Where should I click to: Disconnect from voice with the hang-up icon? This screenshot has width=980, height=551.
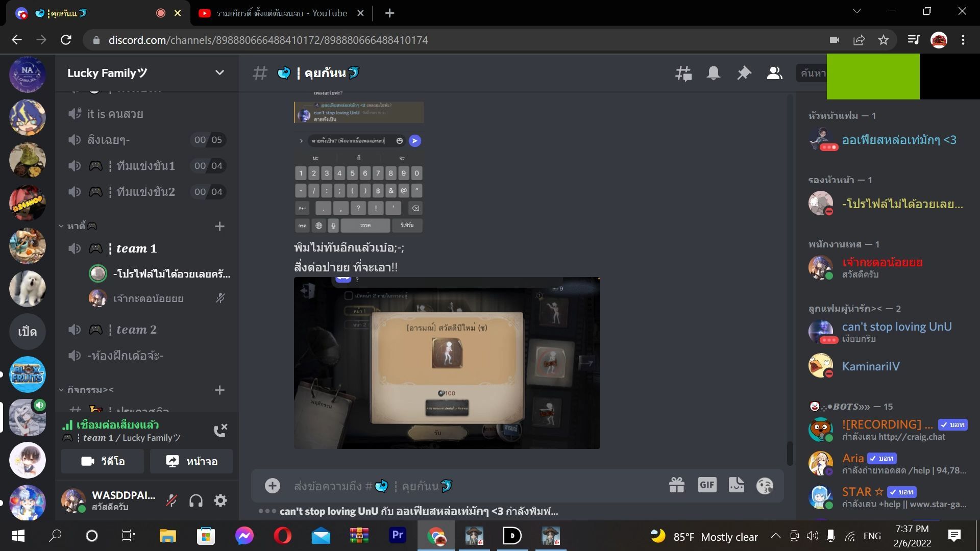point(220,431)
